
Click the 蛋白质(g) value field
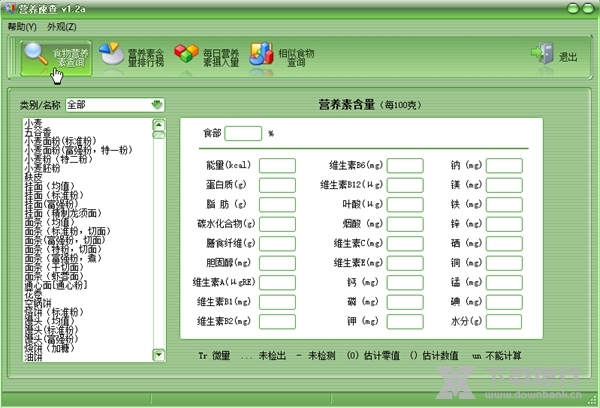(x=277, y=185)
